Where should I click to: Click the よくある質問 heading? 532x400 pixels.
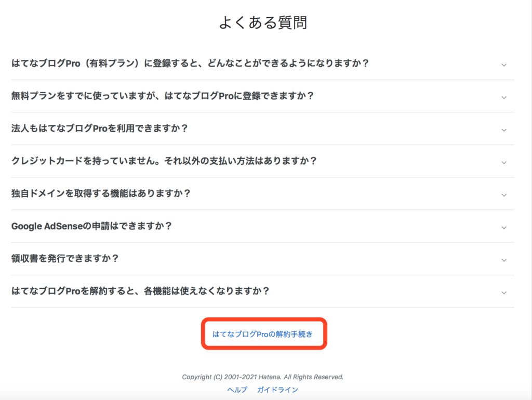click(263, 23)
